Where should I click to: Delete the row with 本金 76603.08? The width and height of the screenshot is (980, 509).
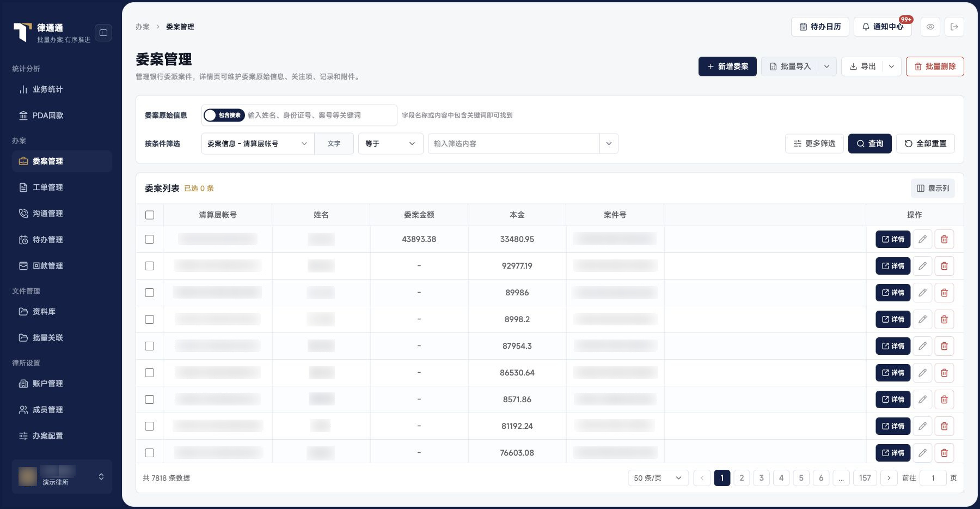pyautogui.click(x=944, y=453)
